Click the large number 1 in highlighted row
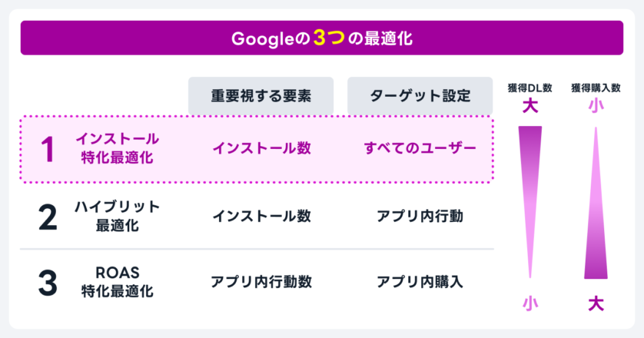The width and height of the screenshot is (644, 338). point(48,150)
